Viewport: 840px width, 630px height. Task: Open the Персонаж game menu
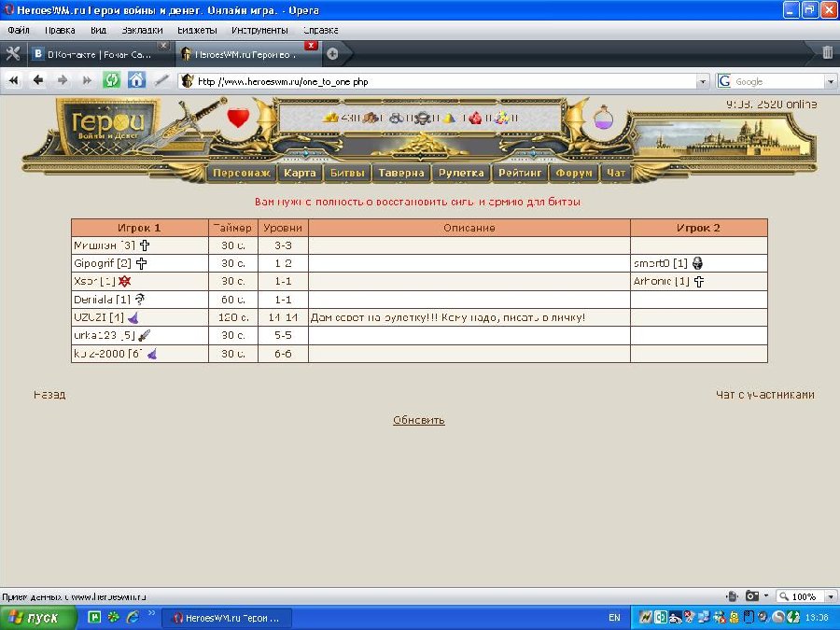pyautogui.click(x=242, y=173)
